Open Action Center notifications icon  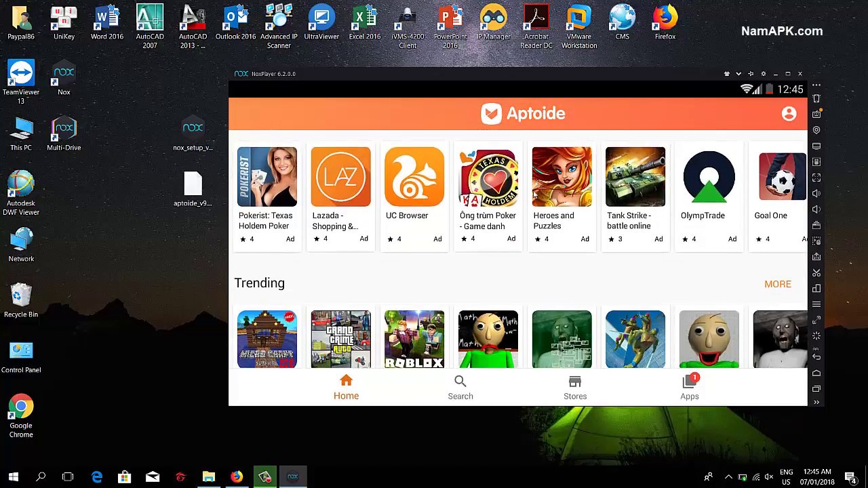[x=850, y=477]
